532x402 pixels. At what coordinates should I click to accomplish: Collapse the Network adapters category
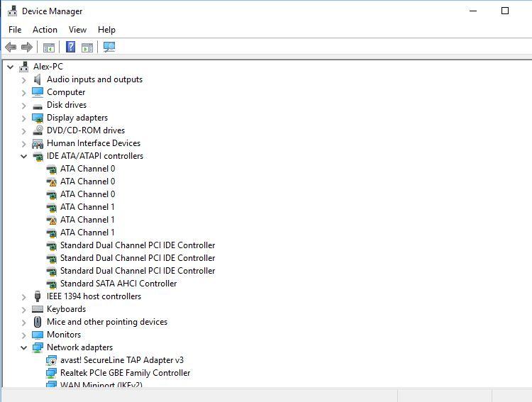click(23, 347)
